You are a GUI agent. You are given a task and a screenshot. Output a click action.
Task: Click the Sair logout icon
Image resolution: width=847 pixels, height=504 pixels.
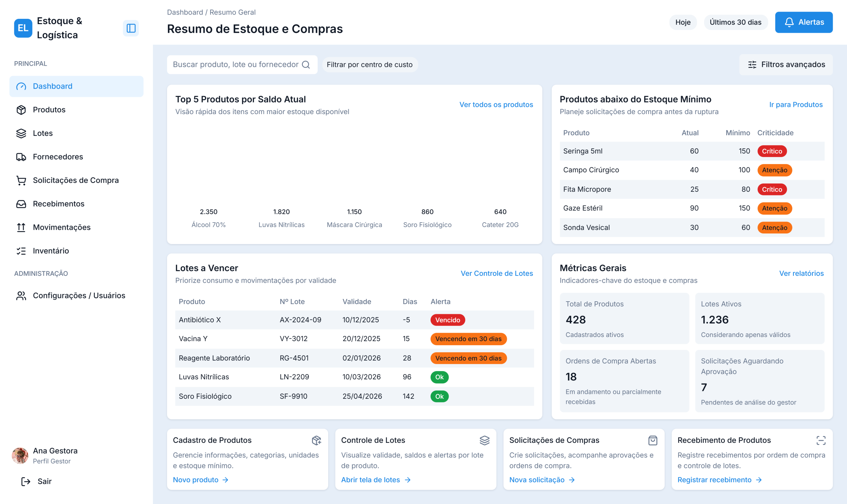point(26,481)
